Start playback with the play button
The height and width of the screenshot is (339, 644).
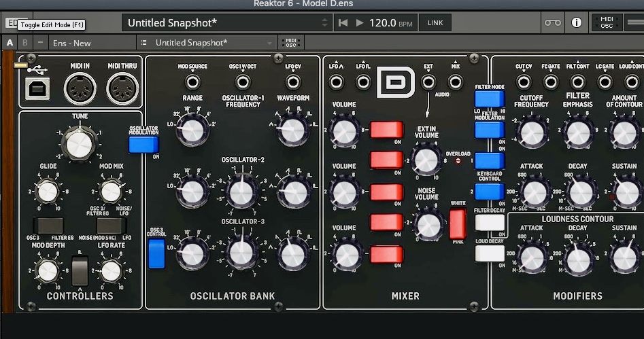pyautogui.click(x=359, y=23)
